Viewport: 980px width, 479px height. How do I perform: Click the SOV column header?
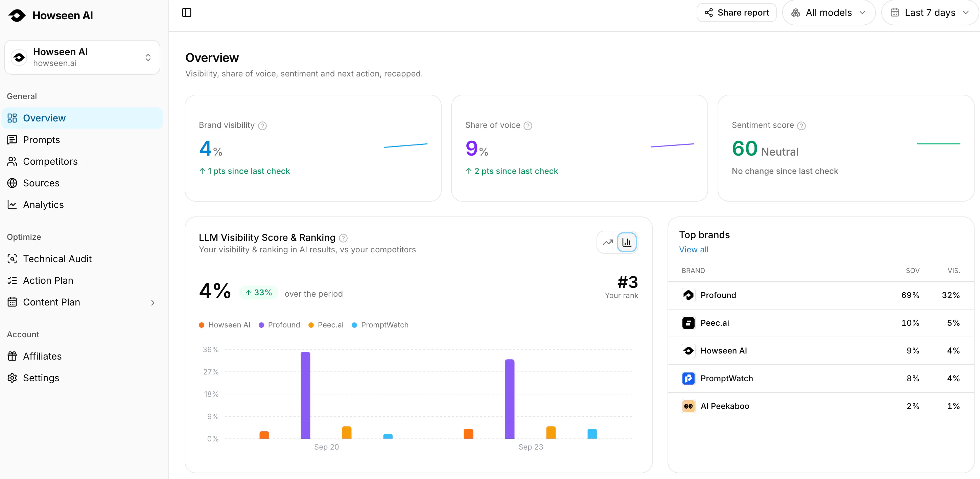[x=912, y=271]
